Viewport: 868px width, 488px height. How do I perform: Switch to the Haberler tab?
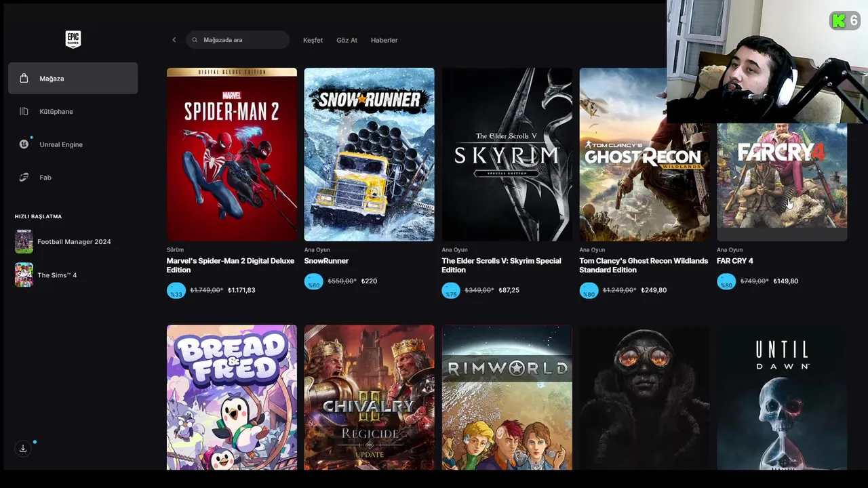point(384,40)
